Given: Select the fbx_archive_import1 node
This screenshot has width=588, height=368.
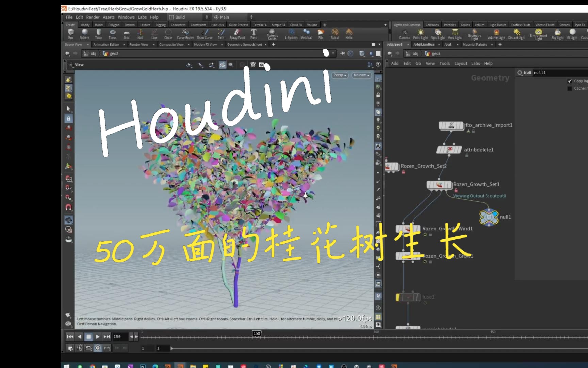Looking at the screenshot, I should point(451,126).
